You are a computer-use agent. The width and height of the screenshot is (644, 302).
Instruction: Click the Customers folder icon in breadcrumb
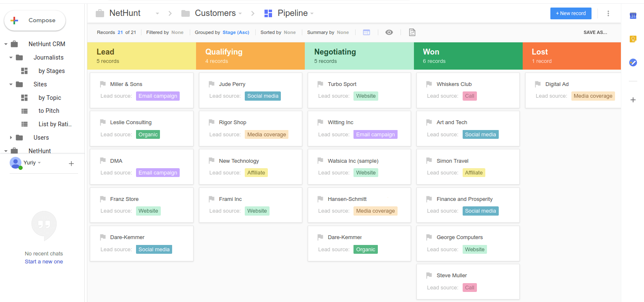coord(186,13)
